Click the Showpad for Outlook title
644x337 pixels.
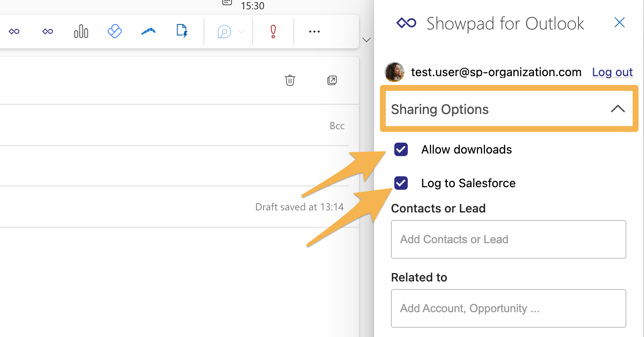coord(505,24)
